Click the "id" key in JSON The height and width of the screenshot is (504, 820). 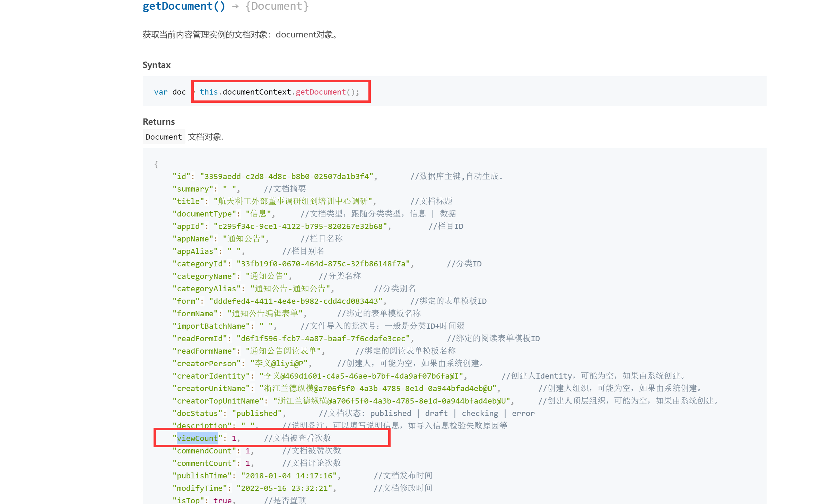click(x=181, y=177)
